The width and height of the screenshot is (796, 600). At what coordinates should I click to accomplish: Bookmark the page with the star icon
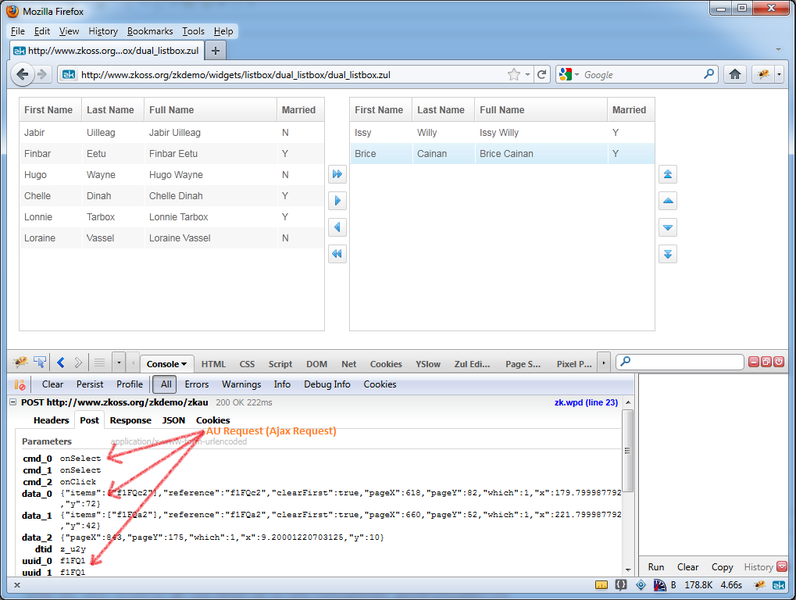(514, 75)
